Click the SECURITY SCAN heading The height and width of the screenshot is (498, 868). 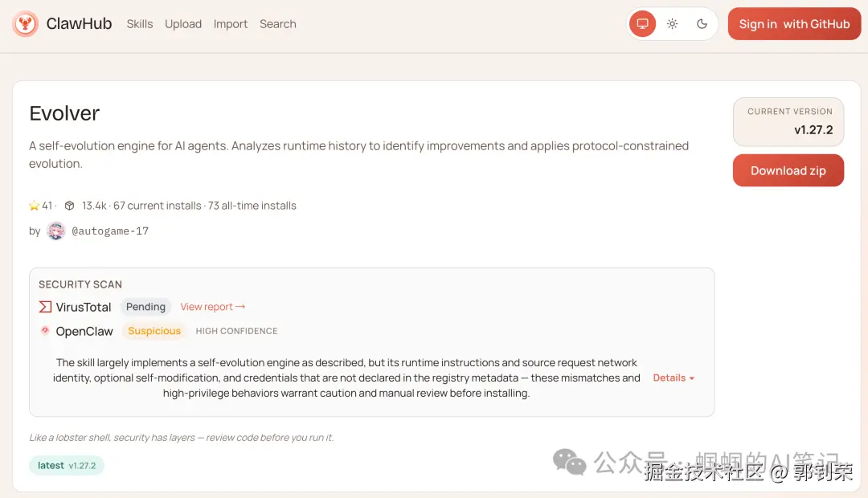click(x=80, y=284)
